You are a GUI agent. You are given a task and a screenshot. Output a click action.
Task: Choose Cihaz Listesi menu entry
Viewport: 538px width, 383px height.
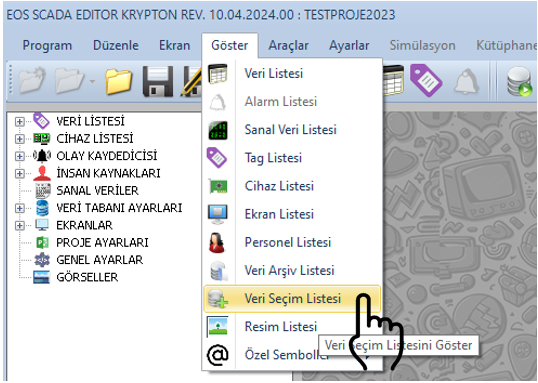[292, 186]
